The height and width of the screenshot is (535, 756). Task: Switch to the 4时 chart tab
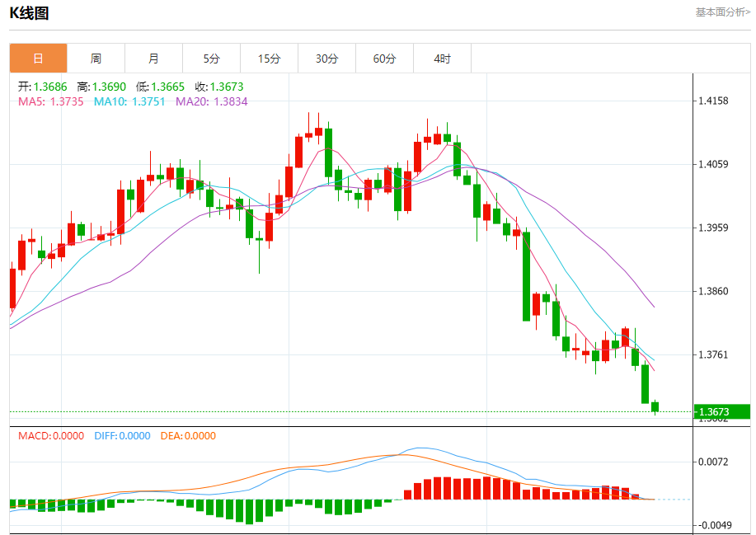coord(442,59)
